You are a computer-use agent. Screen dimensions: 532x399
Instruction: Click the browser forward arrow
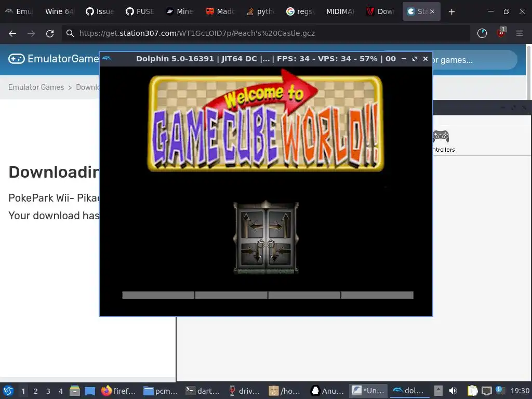tap(31, 33)
